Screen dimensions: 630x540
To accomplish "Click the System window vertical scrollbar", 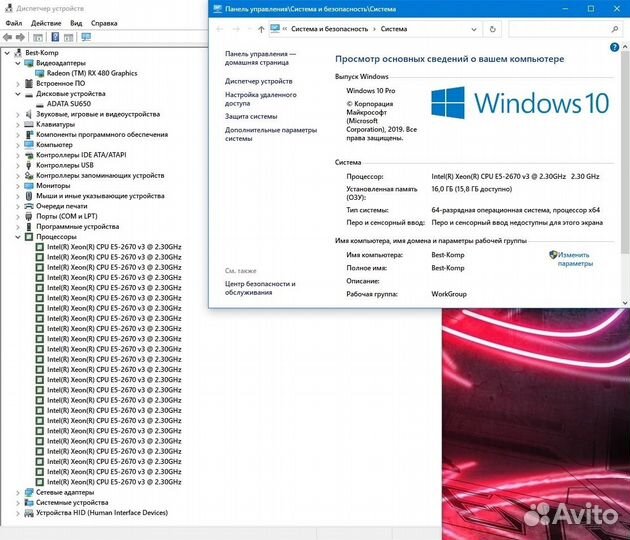I will [625, 153].
